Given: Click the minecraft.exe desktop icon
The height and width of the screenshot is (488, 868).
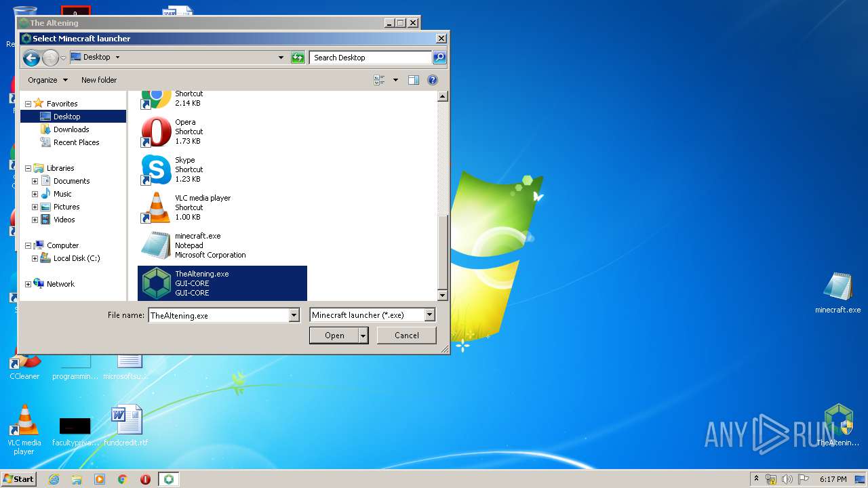Looking at the screenshot, I should click(x=837, y=293).
